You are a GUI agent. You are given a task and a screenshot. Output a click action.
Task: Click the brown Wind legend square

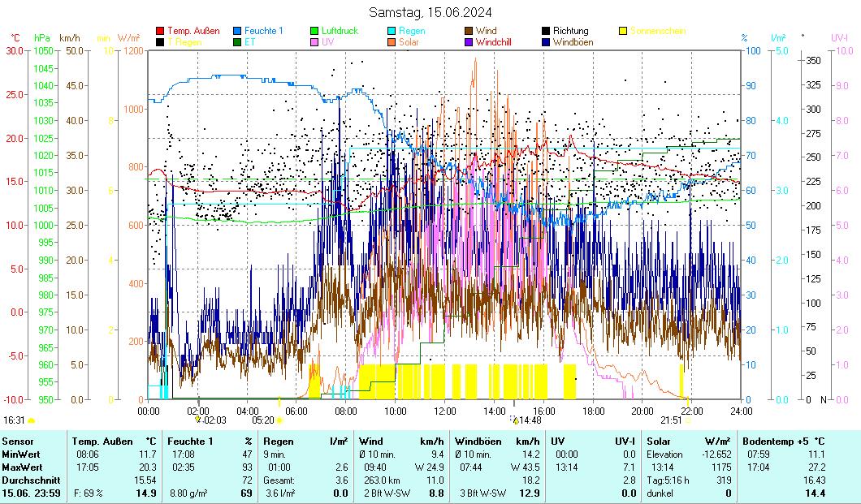469,32
